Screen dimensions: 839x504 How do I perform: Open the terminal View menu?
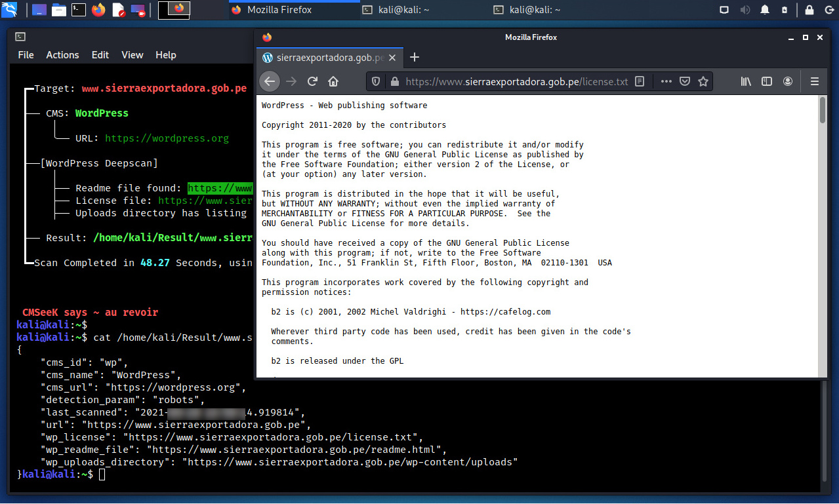point(132,55)
